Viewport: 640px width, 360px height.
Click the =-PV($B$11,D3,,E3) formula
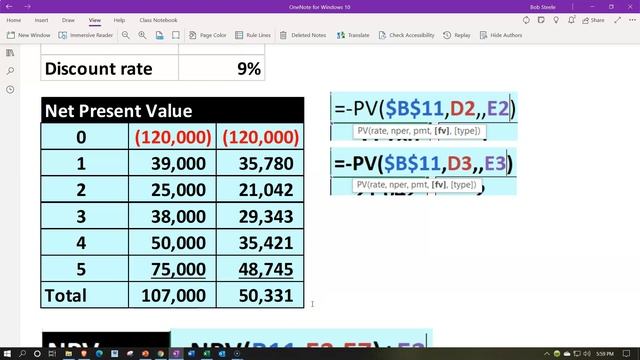click(424, 163)
